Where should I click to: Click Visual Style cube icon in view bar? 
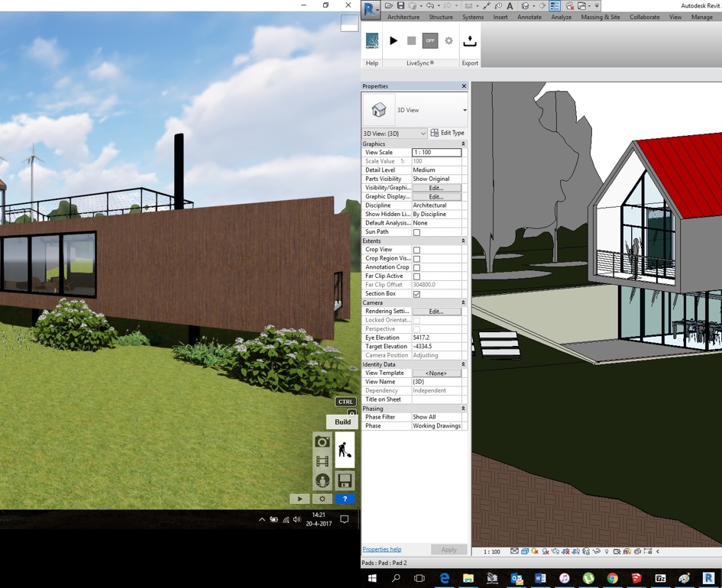click(525, 551)
